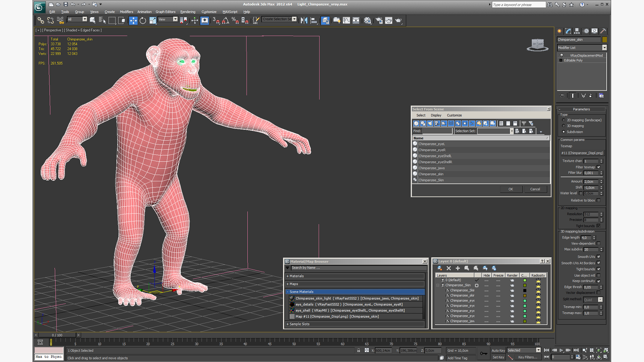Open the MAXScript menu
The height and width of the screenshot is (362, 644).
[230, 12]
